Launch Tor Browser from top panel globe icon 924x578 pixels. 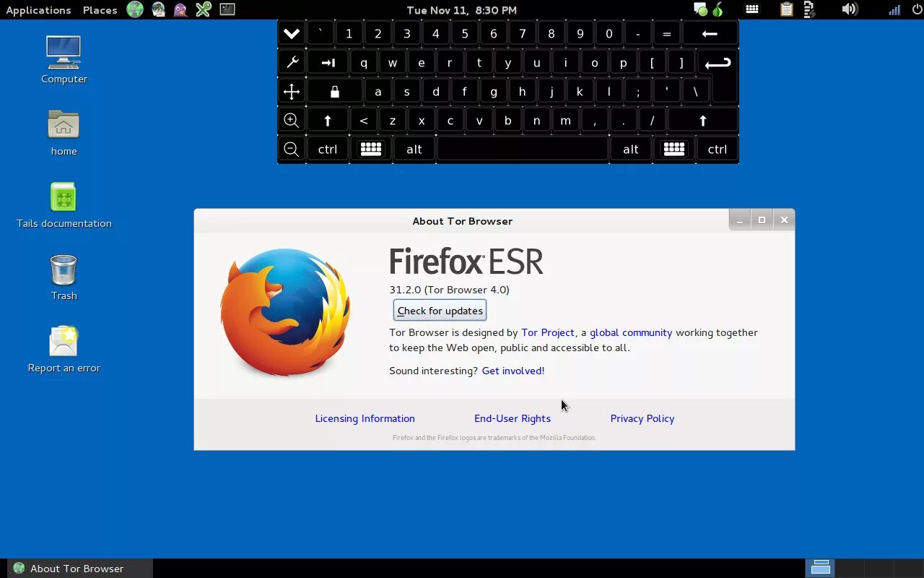134,9
